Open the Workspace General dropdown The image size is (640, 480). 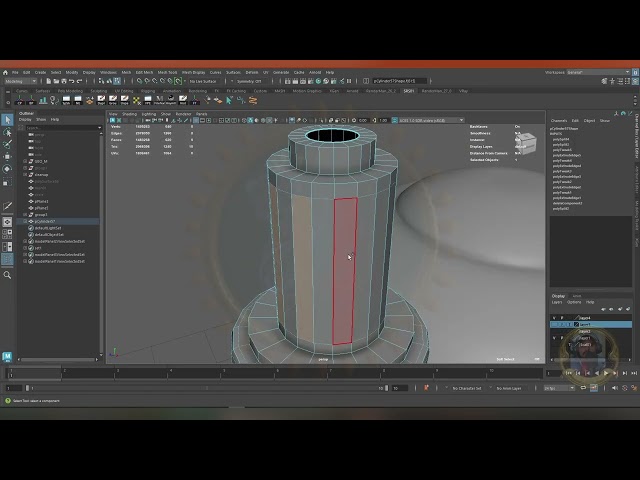click(x=598, y=72)
